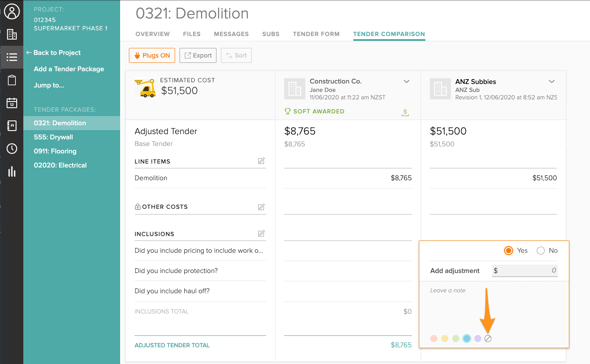Open the MESSAGES tab
590x364 pixels.
(x=231, y=34)
